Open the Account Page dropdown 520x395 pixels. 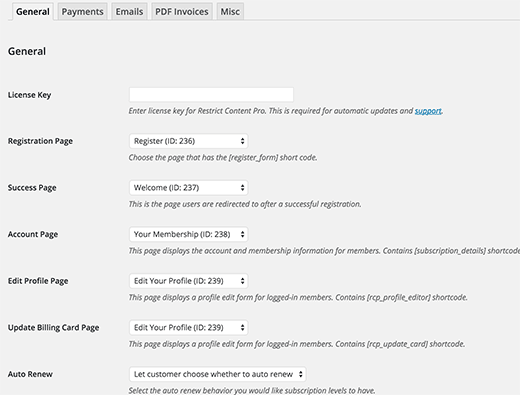point(188,234)
